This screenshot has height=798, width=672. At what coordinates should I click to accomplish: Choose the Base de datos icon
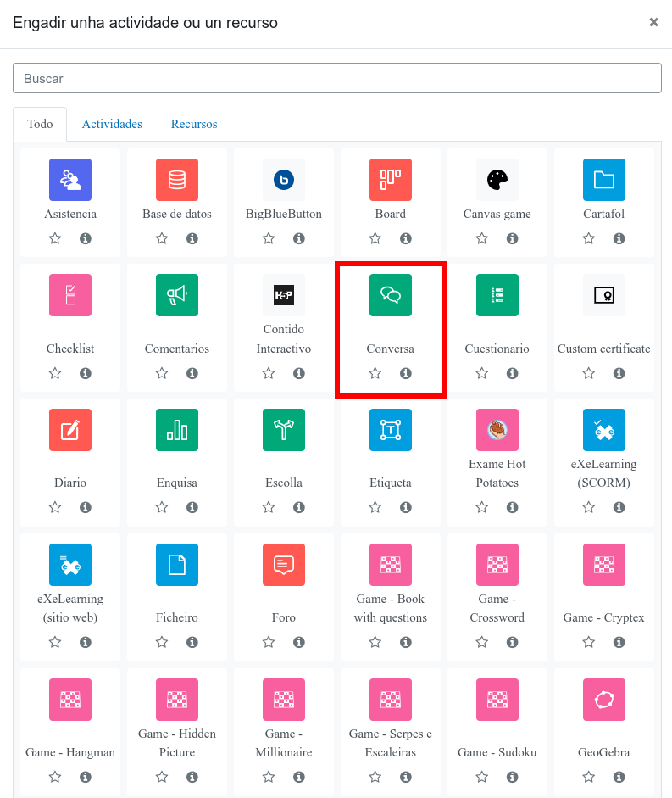pos(177,180)
